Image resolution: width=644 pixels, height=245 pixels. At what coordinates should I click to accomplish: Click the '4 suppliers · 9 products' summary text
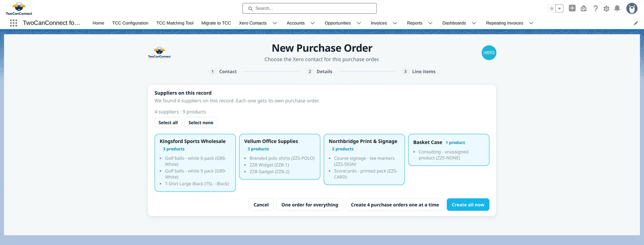click(180, 112)
